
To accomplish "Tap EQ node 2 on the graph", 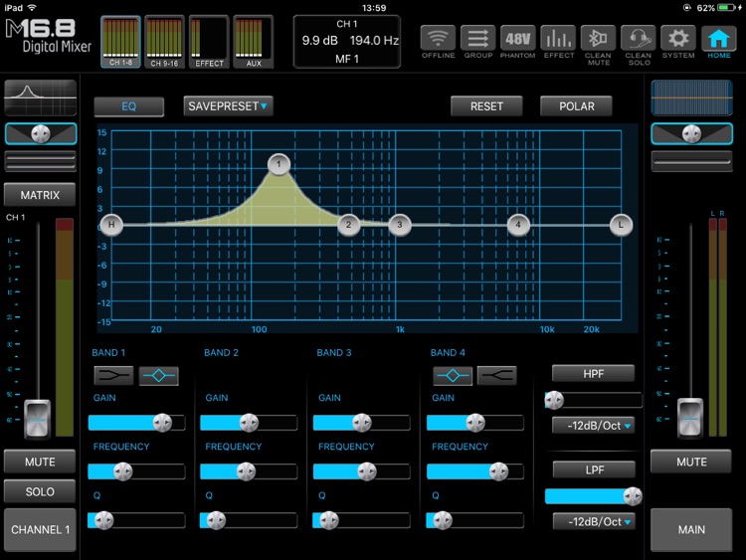I will point(349,225).
